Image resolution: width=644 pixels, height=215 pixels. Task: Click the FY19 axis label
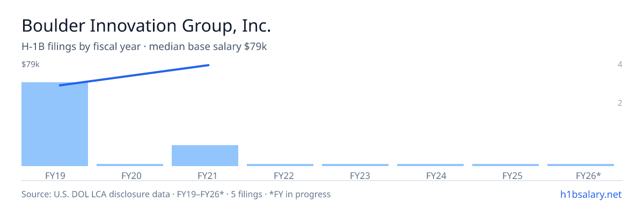[x=55, y=175]
